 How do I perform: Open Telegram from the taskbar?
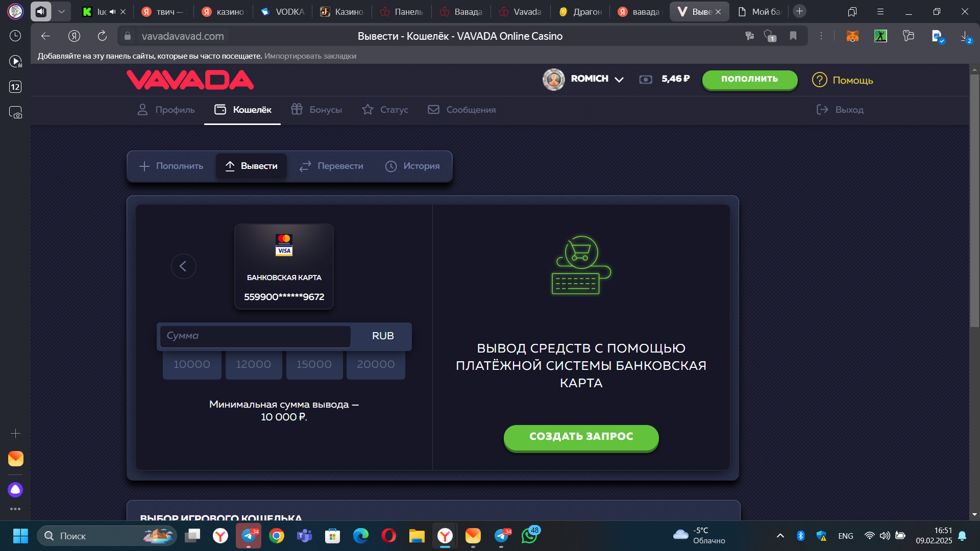point(248,536)
